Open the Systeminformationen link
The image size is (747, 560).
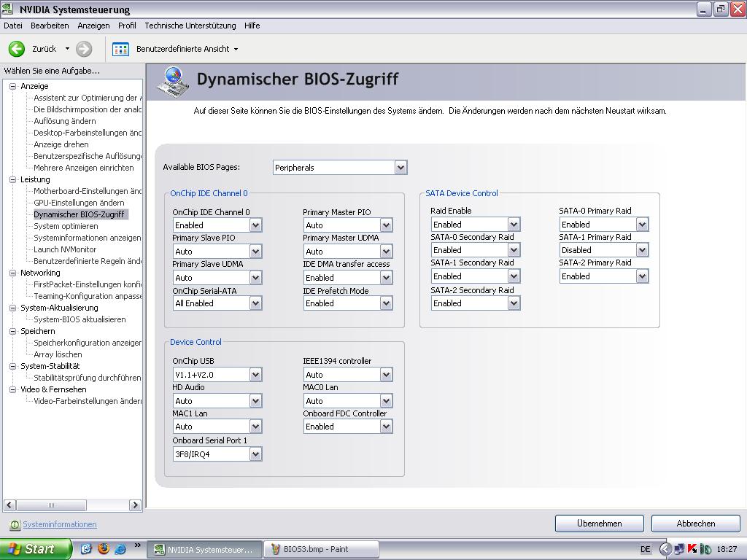tap(60, 524)
